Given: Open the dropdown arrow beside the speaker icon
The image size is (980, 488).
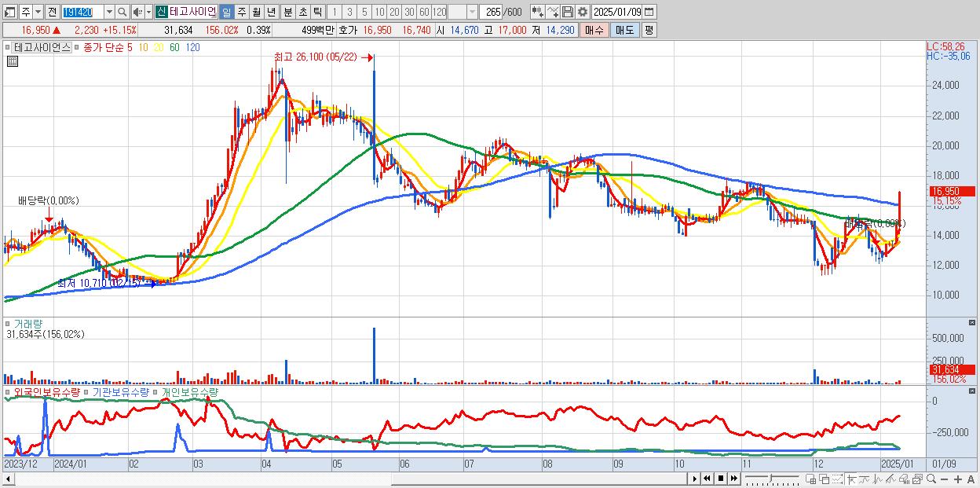Looking at the screenshot, I should click(x=148, y=12).
